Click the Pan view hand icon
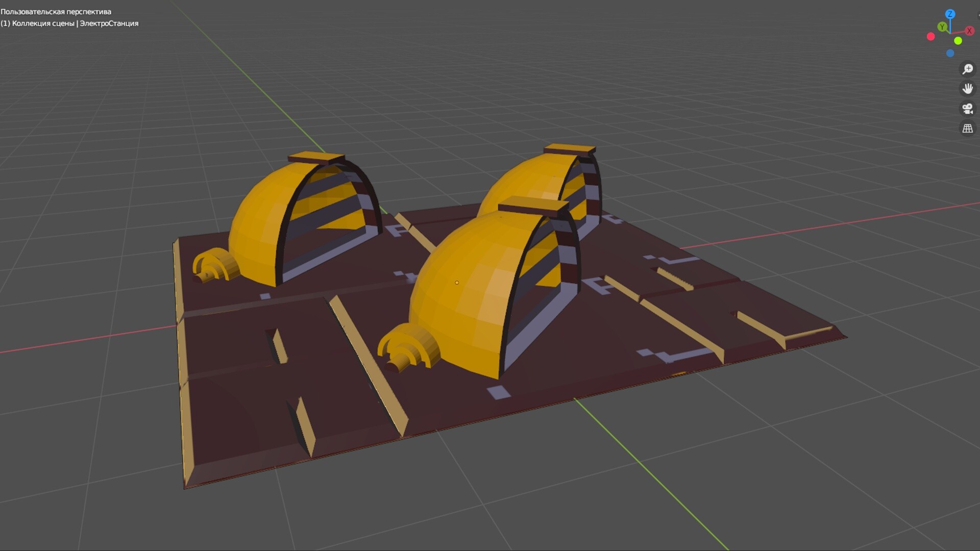 click(x=967, y=89)
